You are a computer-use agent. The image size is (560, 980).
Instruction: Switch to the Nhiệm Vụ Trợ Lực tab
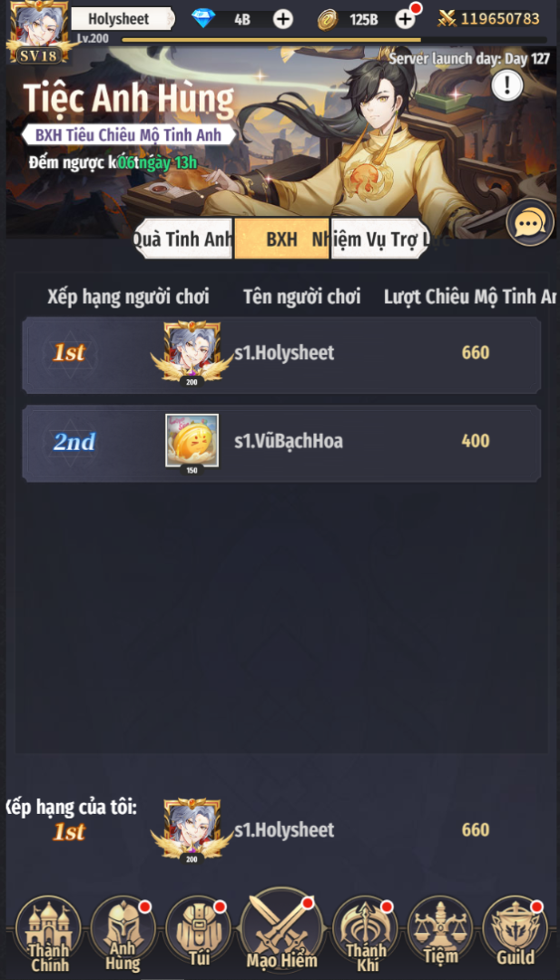pos(380,239)
